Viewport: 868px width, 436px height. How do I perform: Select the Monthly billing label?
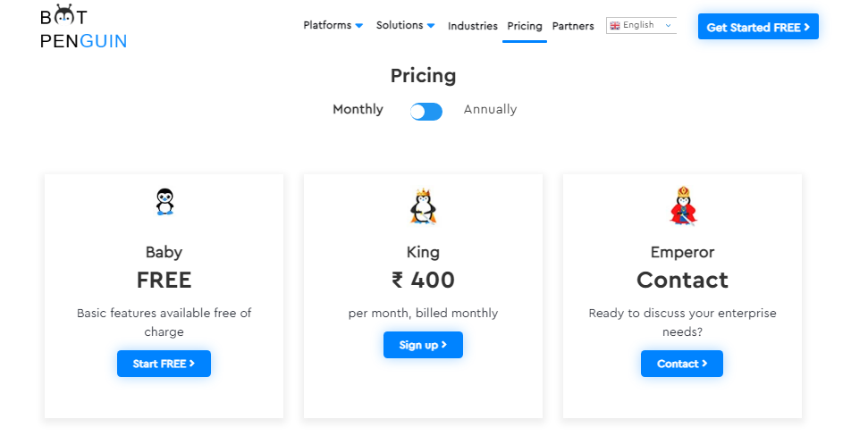358,110
